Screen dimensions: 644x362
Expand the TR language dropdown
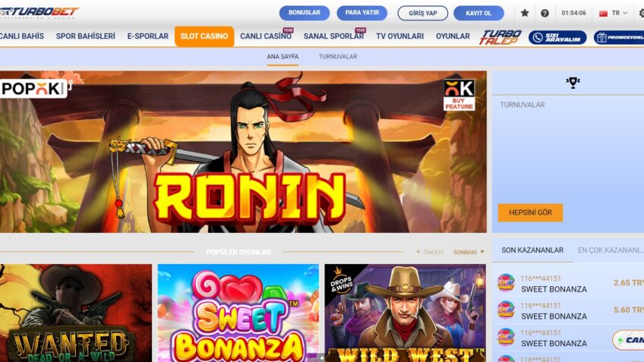pos(620,13)
